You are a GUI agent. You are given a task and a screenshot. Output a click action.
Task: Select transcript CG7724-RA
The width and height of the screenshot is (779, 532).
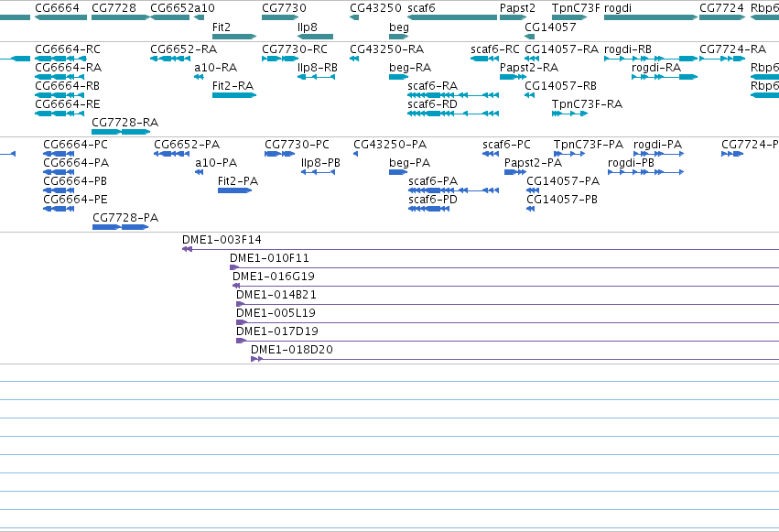pyautogui.click(x=722, y=59)
